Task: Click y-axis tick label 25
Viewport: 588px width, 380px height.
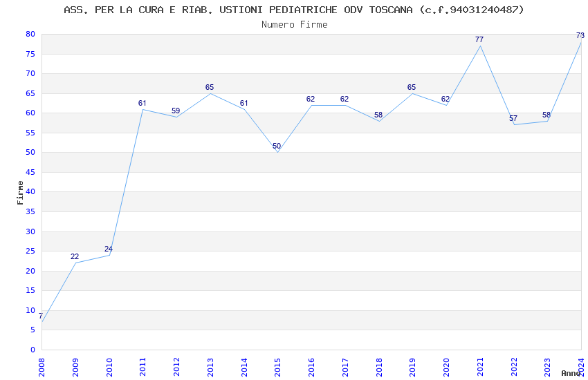Action: coord(30,251)
